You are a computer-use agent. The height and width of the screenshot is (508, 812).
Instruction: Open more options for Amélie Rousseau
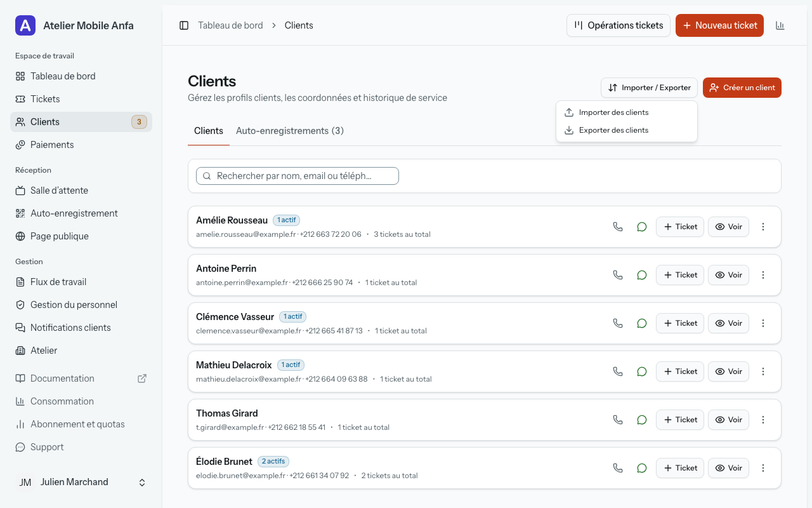click(763, 227)
